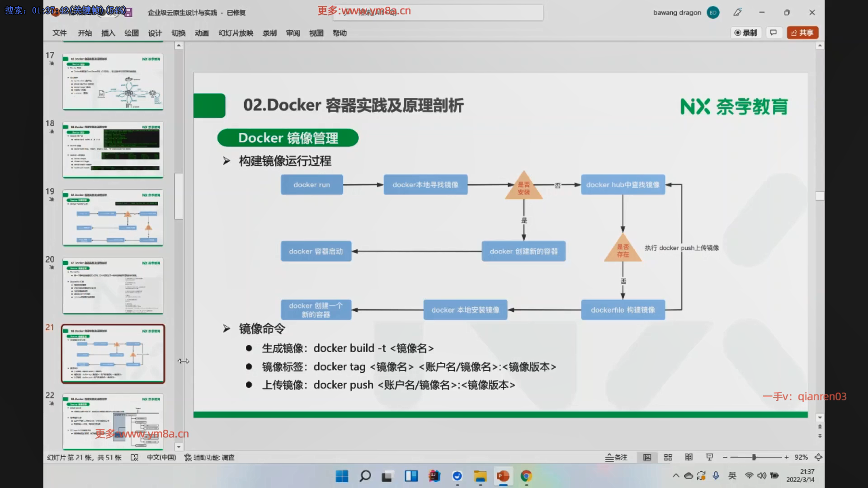Screen dimensions: 868x488
Task: Toggle spell check icon in status bar
Action: pos(134,457)
